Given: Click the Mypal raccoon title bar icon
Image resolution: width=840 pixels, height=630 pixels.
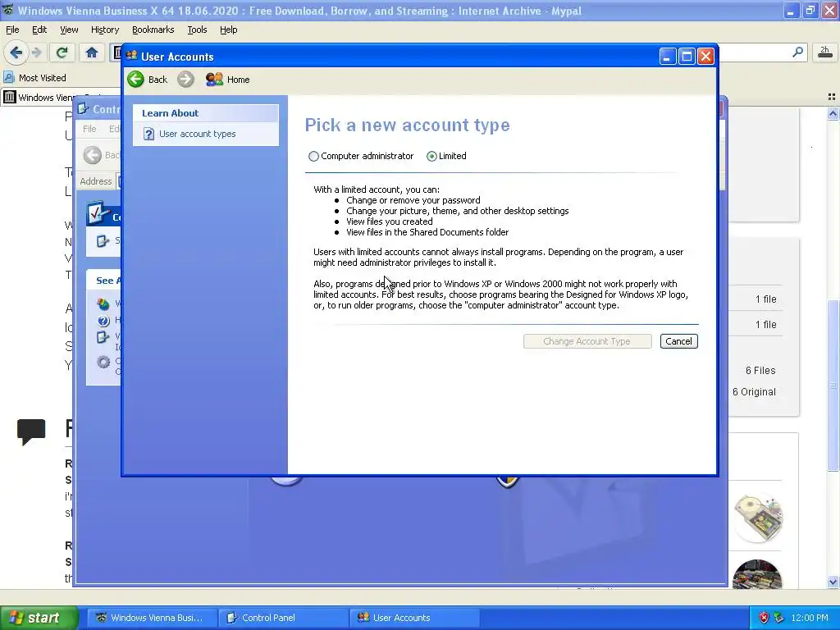Looking at the screenshot, I should pos(8,10).
